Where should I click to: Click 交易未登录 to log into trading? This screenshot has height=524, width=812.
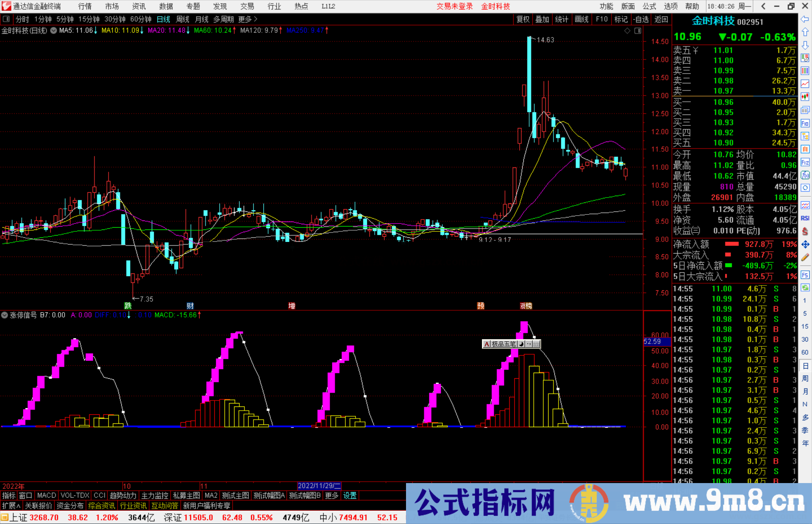coord(454,6)
